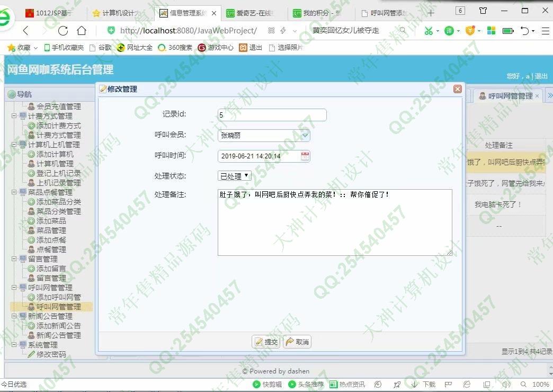Click the 记录id input field
553x392 pixels.
pyautogui.click(x=272, y=114)
